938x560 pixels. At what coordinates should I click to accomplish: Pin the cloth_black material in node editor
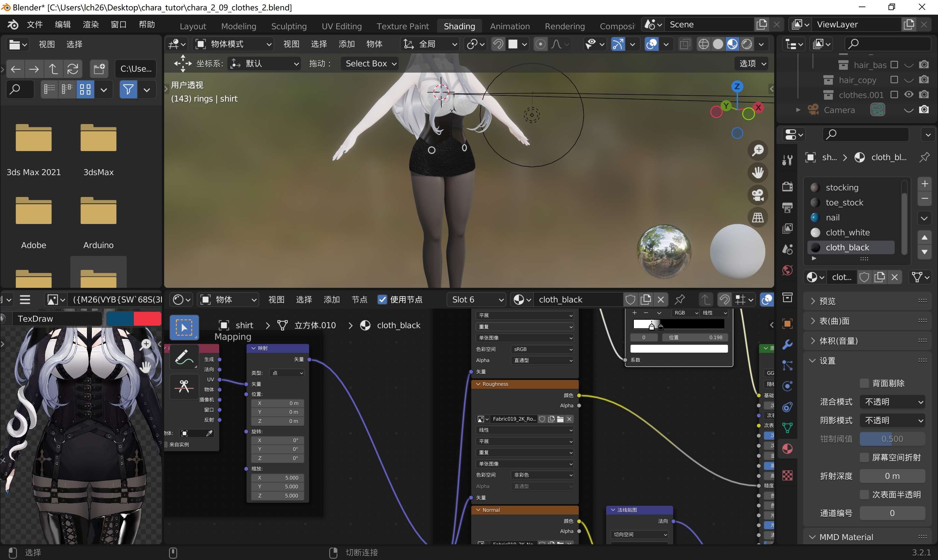pyautogui.click(x=679, y=300)
